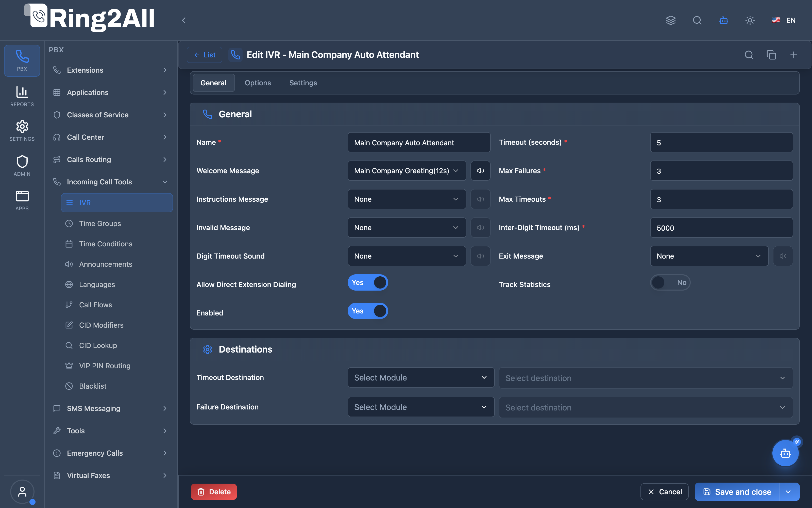812x508 pixels.
Task: Open the layers stack icon in header
Action: (671, 20)
